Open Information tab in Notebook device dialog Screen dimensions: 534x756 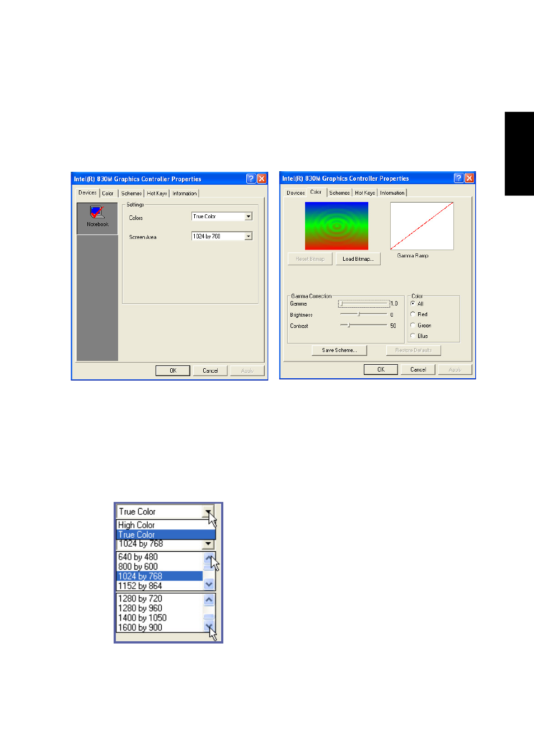point(185,193)
